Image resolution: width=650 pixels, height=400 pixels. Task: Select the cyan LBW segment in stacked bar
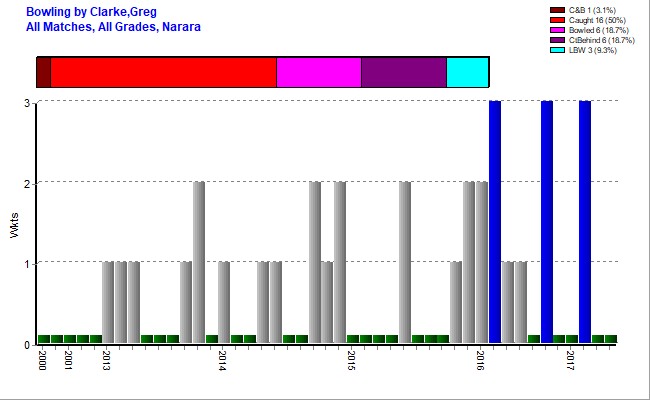coord(467,73)
